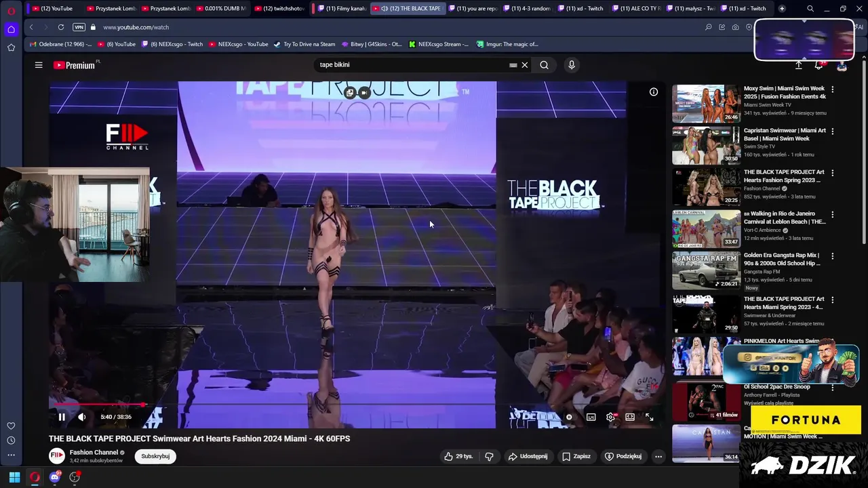Click the Subskrybuj button
This screenshot has width=868, height=488.
coord(155,456)
